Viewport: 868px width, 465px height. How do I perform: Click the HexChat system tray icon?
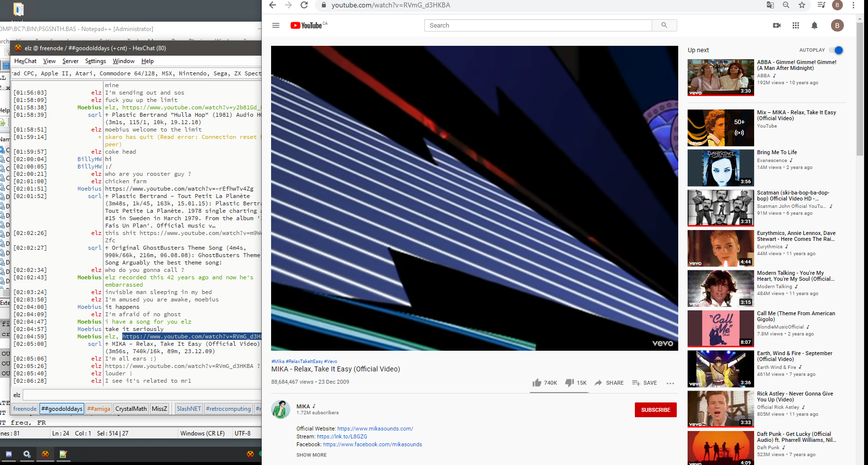[250, 454]
